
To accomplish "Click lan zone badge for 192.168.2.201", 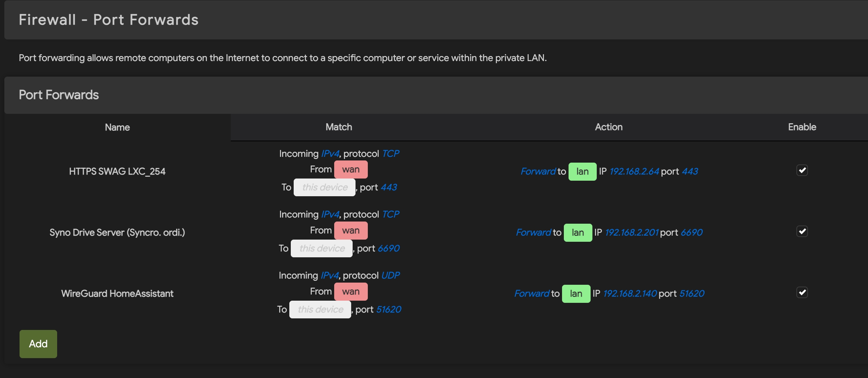I will [x=578, y=233].
